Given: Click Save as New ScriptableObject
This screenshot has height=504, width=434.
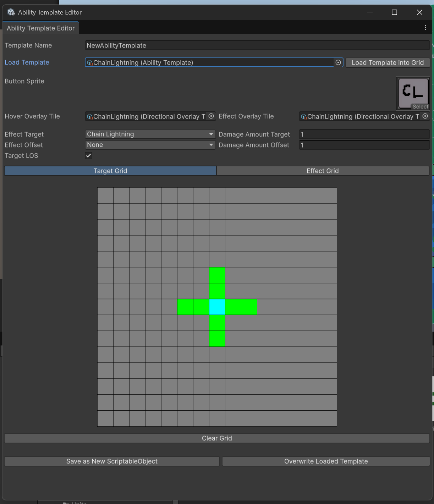Looking at the screenshot, I should click(x=112, y=461).
